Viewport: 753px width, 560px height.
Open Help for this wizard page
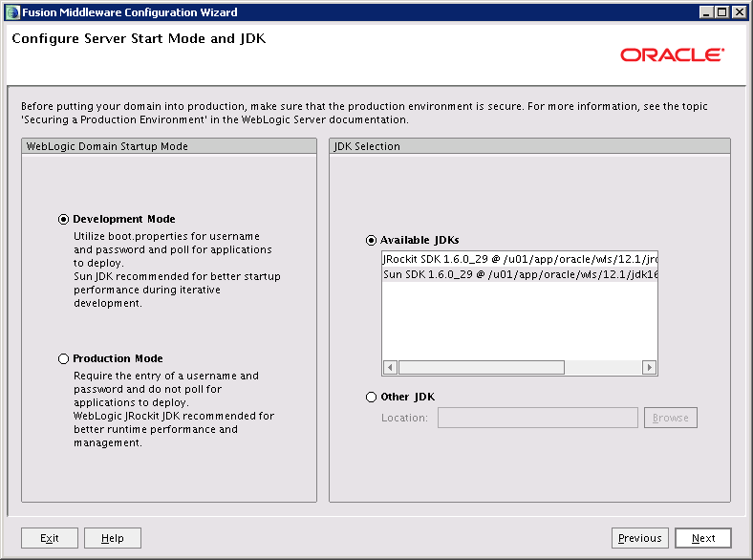pyautogui.click(x=112, y=538)
